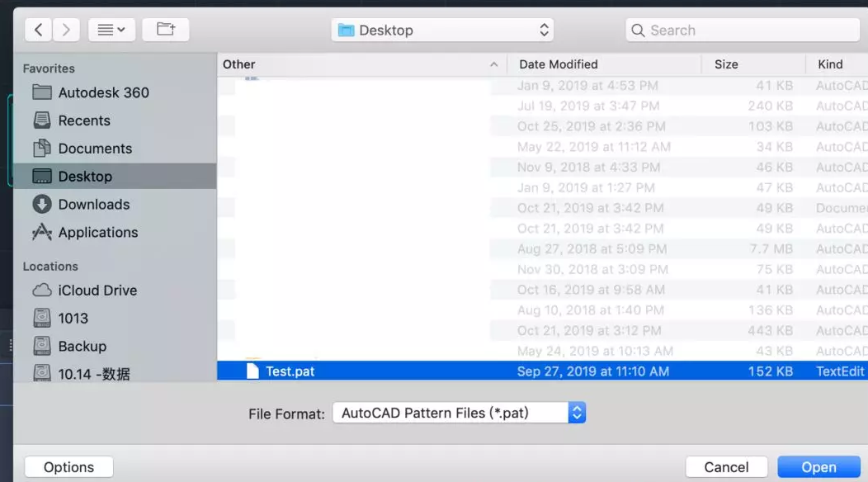This screenshot has height=482, width=868.
Task: Click the Search field
Action: pyautogui.click(x=743, y=30)
